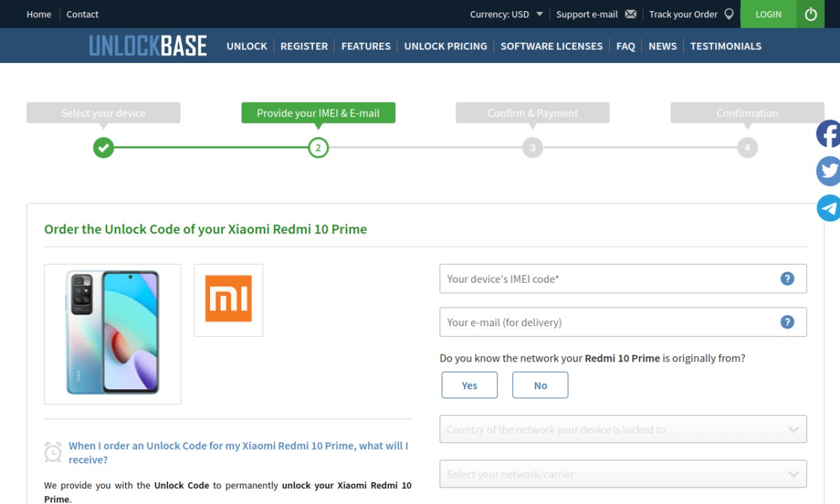Screen dimensions: 840x504
Task: Click the envelope icon beside Support e-mail
Action: click(631, 14)
